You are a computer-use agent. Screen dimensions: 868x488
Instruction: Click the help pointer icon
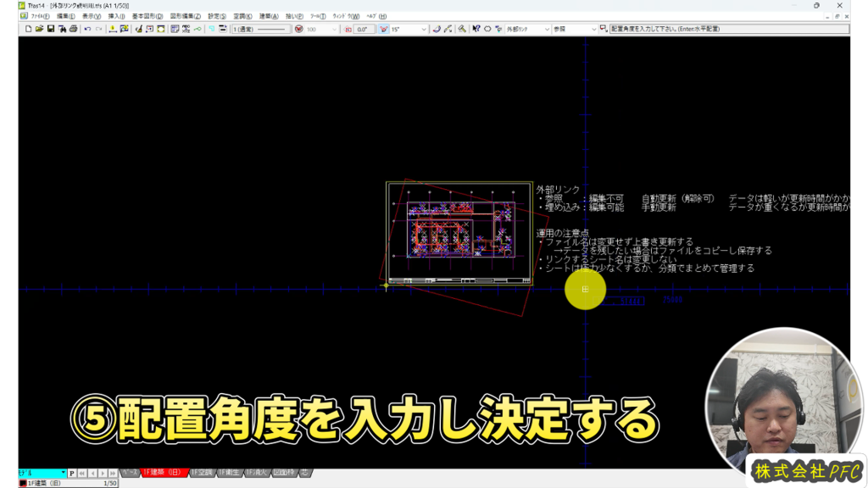[476, 29]
